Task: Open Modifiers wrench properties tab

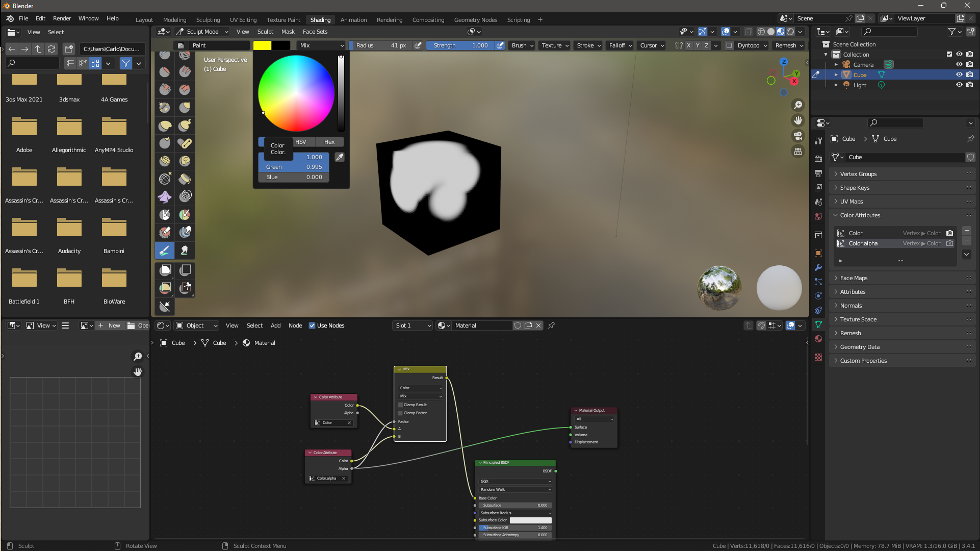Action: click(x=818, y=267)
